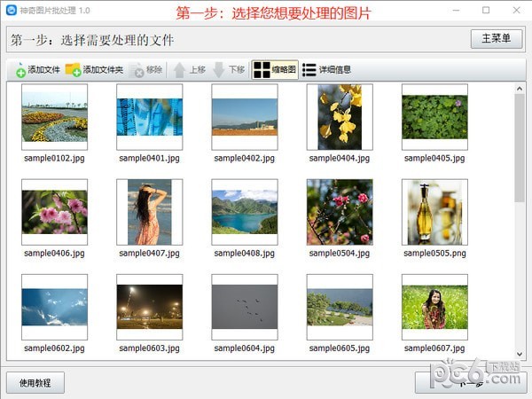
Task: Click the 移除 remove icon
Action: [137, 70]
